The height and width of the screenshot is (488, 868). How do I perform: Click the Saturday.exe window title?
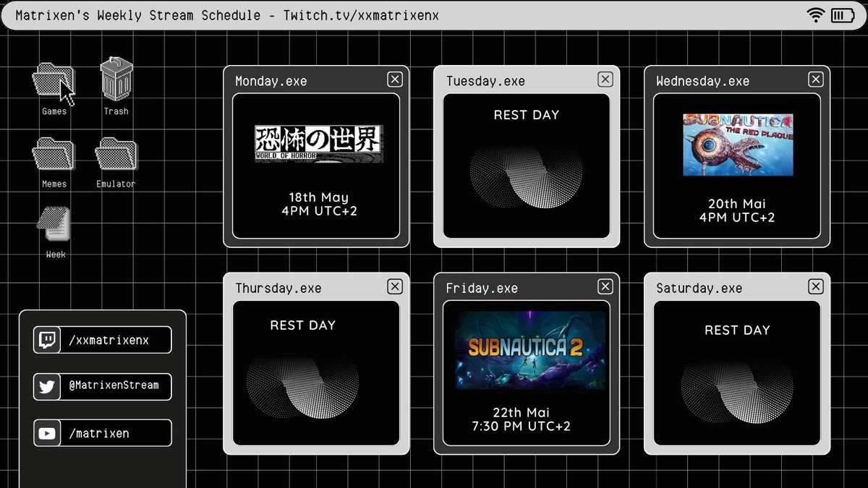699,288
